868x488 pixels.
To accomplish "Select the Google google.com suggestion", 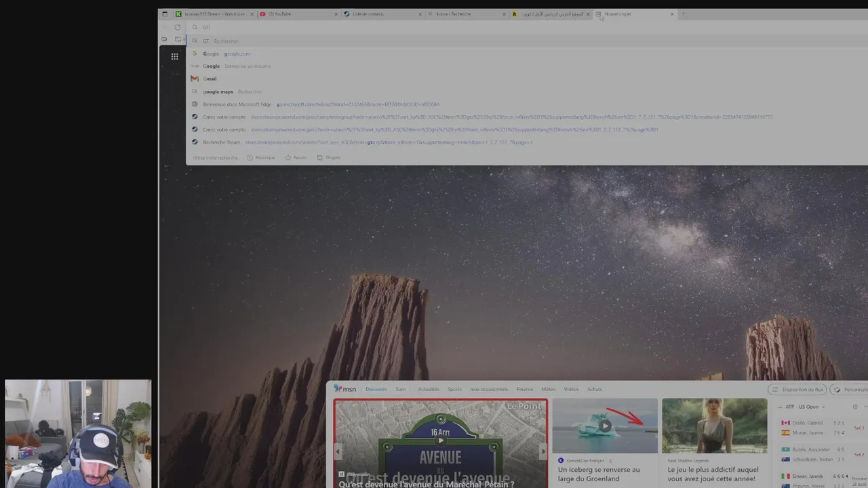I will pos(526,54).
